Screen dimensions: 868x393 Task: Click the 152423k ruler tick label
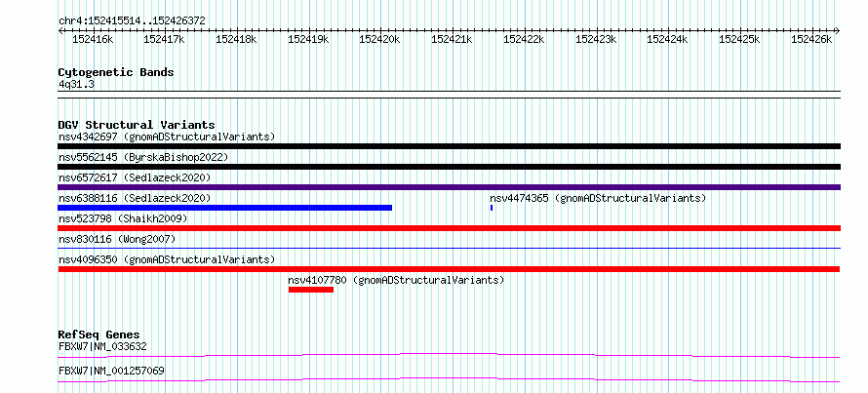point(596,39)
